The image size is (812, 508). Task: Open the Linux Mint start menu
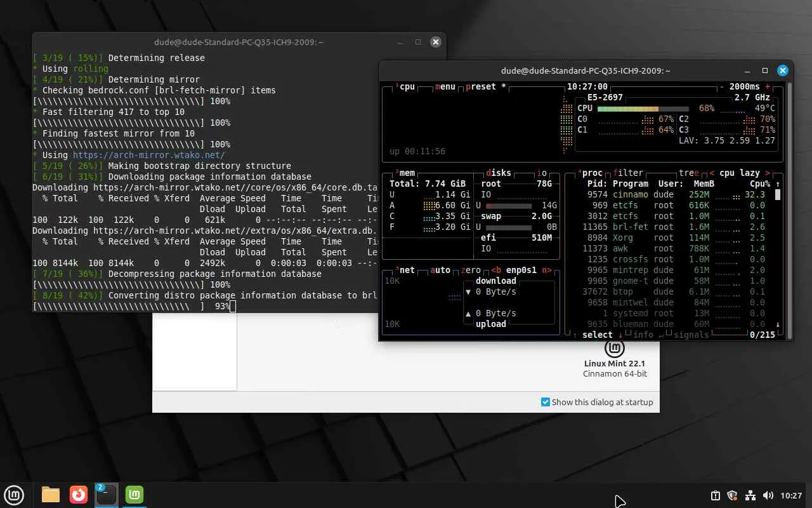click(14, 494)
